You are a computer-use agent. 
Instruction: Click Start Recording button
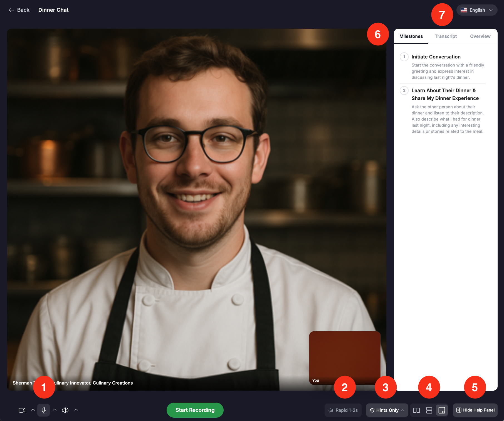[195, 410]
